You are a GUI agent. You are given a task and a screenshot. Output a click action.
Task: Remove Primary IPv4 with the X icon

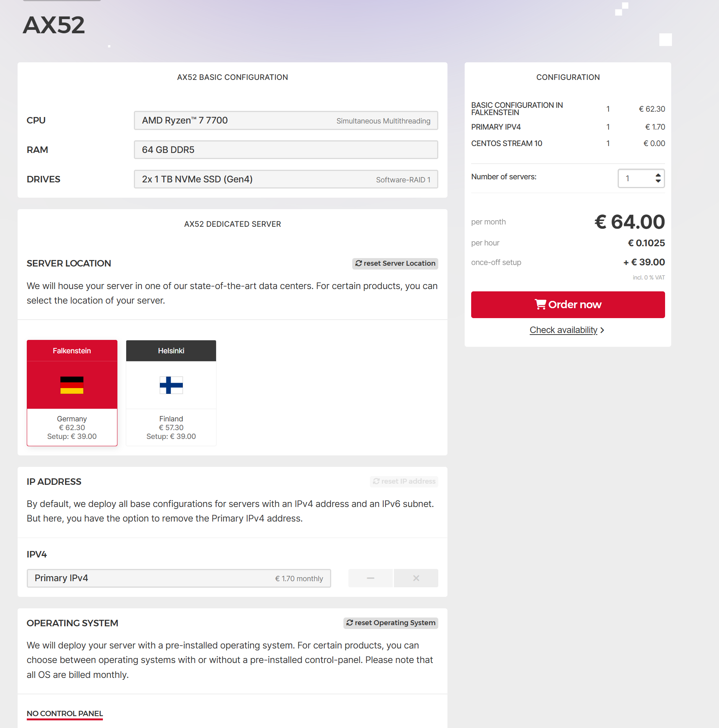[x=416, y=578]
